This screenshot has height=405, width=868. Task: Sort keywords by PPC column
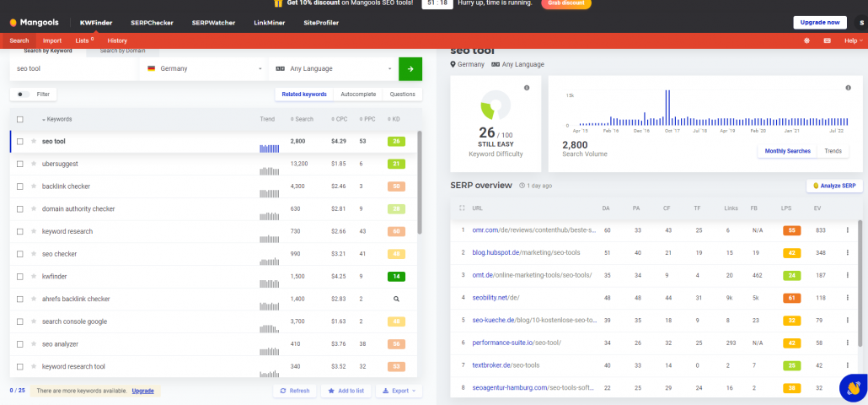click(x=367, y=119)
